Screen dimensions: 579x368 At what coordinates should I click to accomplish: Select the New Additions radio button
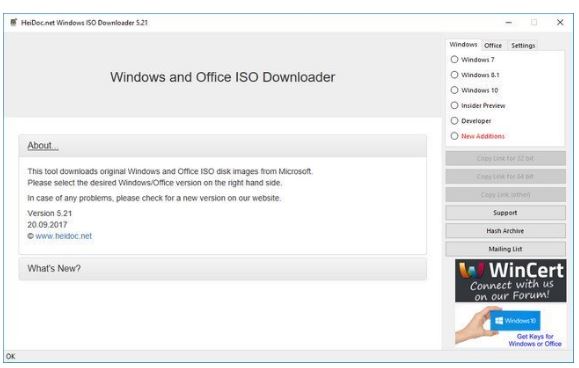pyautogui.click(x=454, y=136)
